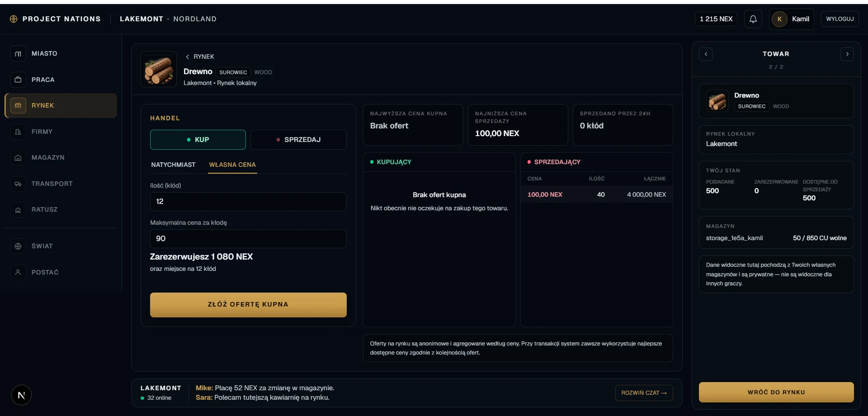The height and width of the screenshot is (416, 868).
Task: Go to previous towar with left chevron
Action: (706, 54)
